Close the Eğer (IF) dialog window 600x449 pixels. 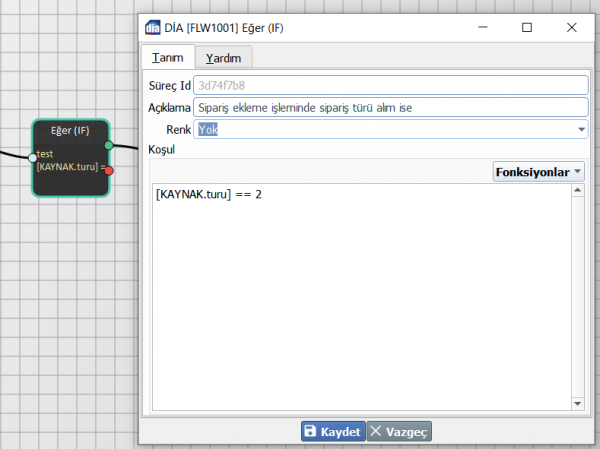pos(572,27)
